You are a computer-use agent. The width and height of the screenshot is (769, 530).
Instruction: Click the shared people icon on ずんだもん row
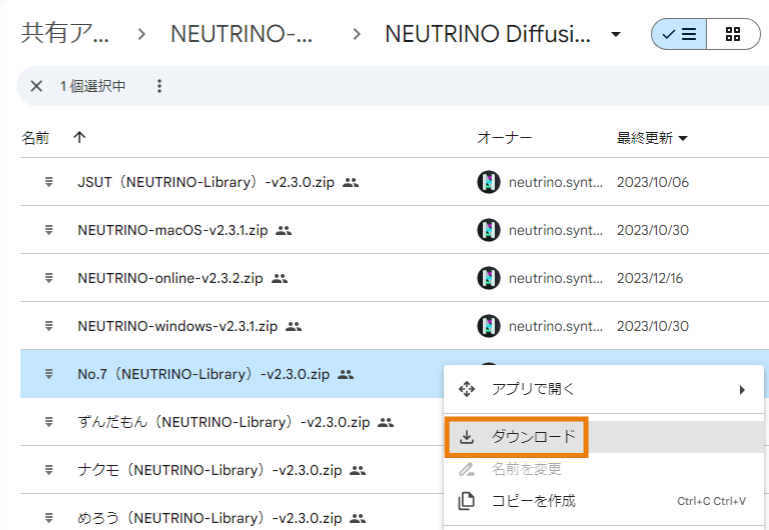(x=386, y=423)
